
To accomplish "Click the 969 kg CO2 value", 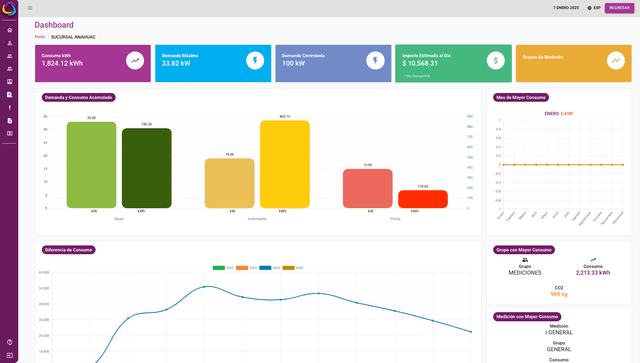I will (559, 294).
